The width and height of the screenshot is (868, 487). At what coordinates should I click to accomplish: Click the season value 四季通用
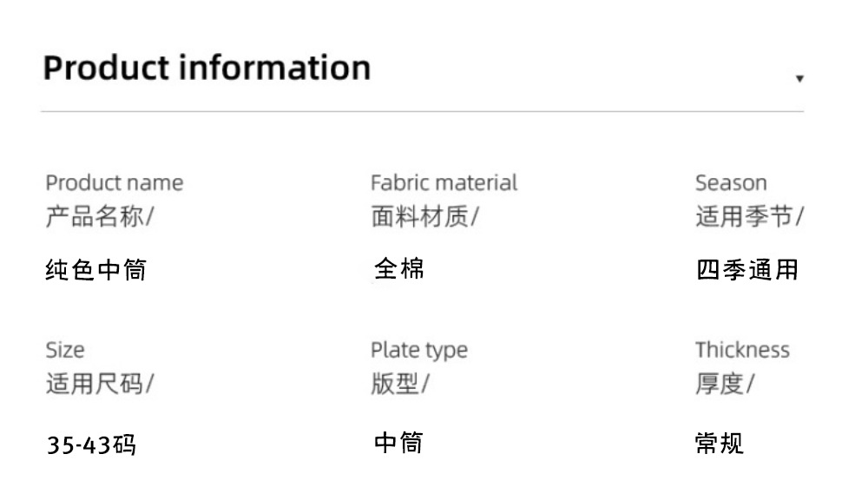pos(747,270)
